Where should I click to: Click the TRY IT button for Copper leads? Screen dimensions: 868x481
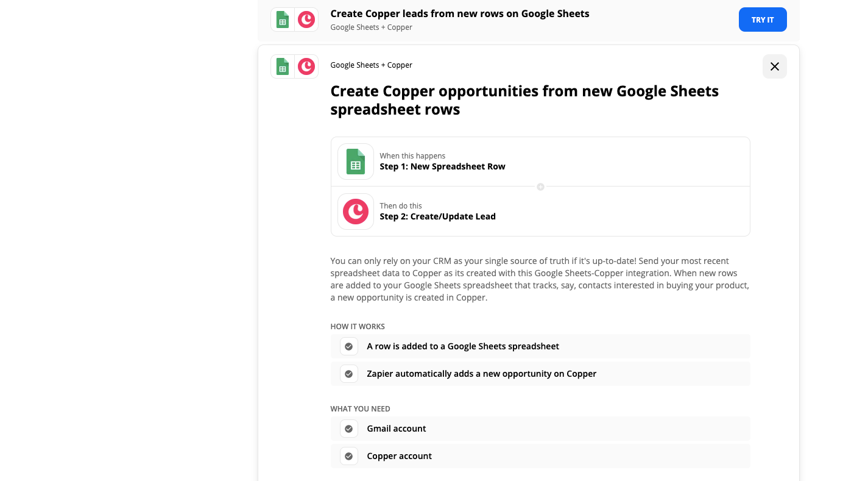pyautogui.click(x=763, y=20)
